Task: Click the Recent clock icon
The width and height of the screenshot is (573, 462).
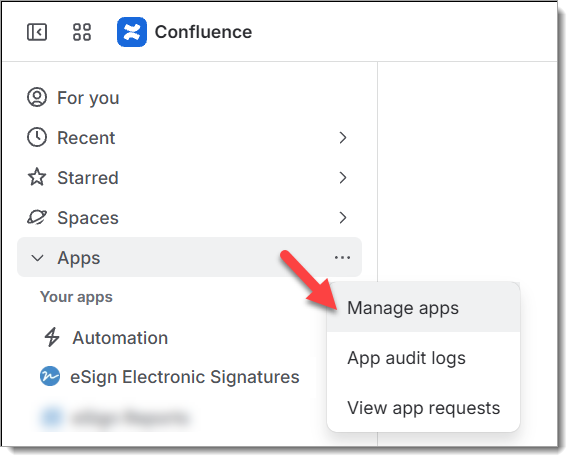Action: (x=37, y=138)
